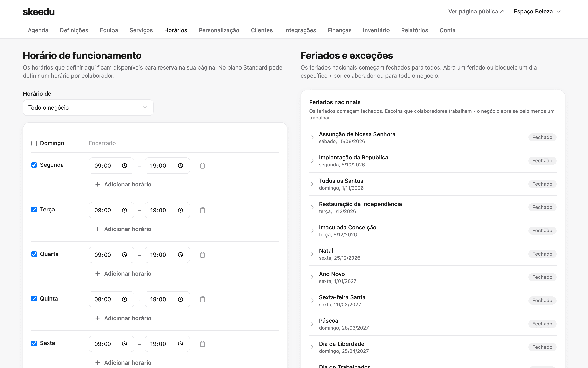This screenshot has width=588, height=368.
Task: Switch to the Equipa tab
Action: 109,30
